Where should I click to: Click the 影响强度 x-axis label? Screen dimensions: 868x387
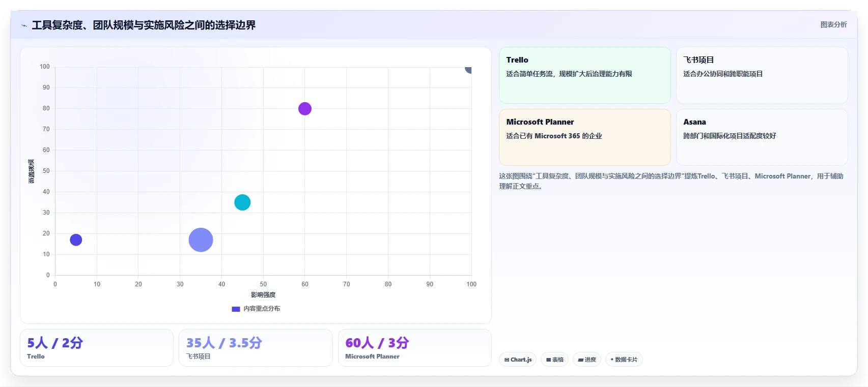[x=263, y=295]
